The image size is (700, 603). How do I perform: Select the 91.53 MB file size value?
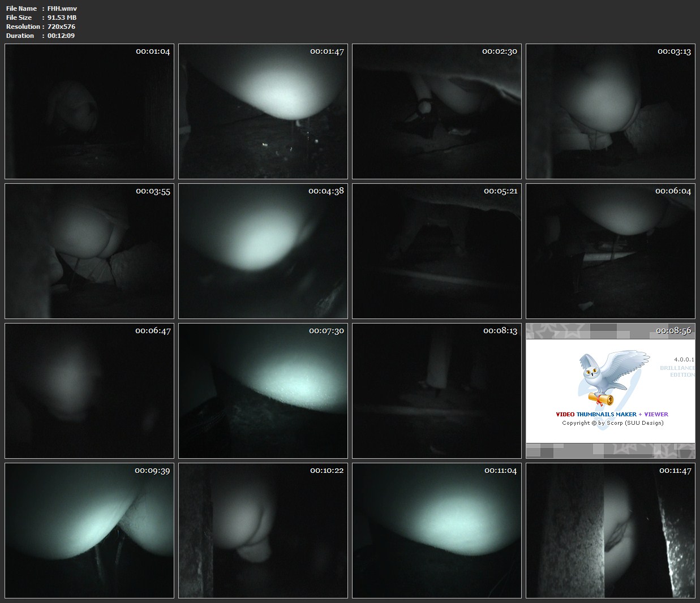click(x=62, y=18)
